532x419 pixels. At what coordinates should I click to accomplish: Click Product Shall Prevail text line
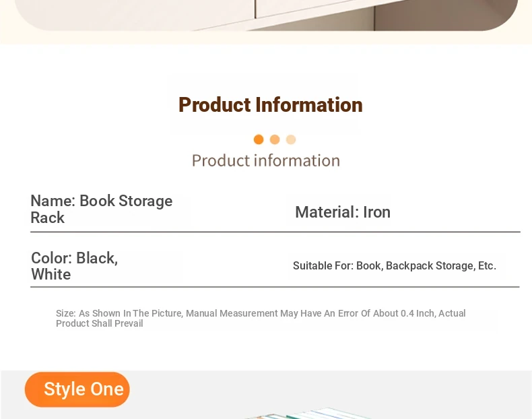tap(100, 323)
